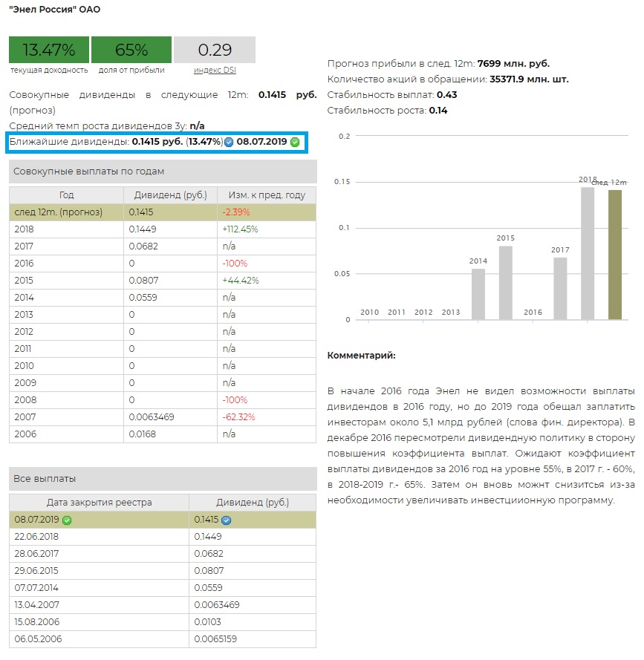Select the olive след 12m forecast bar
Screen dimensions: 644x660
(x=615, y=254)
